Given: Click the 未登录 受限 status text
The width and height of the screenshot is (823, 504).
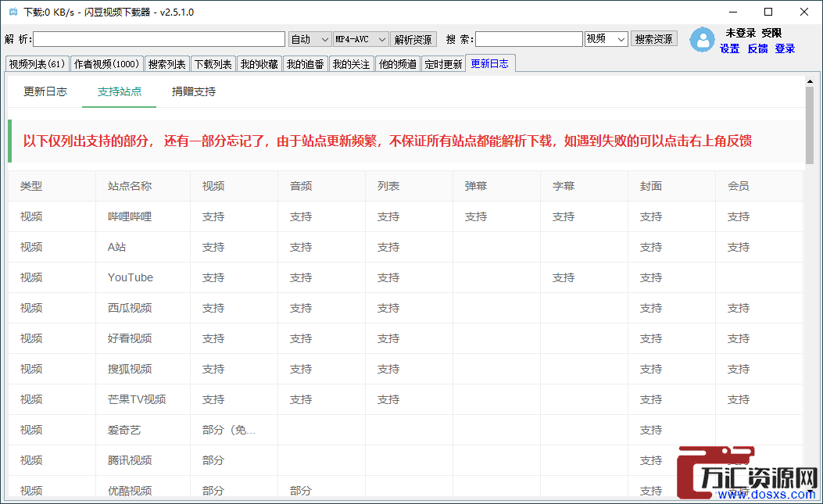Looking at the screenshot, I should click(x=753, y=33).
